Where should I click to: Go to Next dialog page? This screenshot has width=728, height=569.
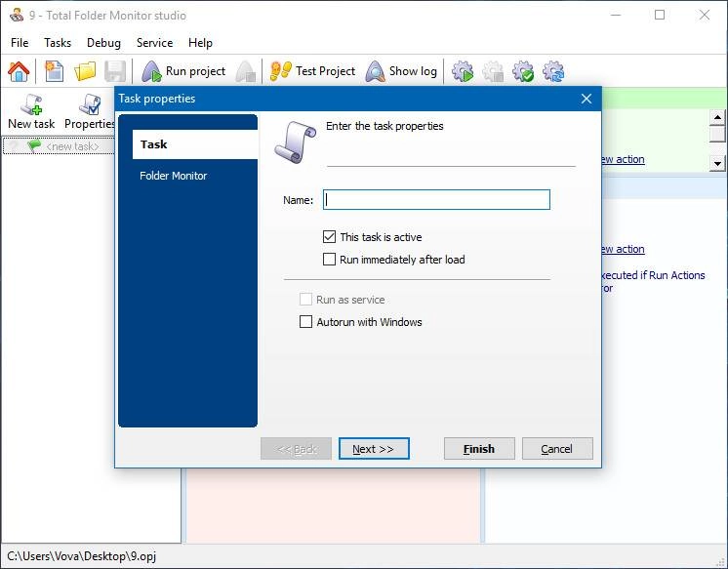374,449
